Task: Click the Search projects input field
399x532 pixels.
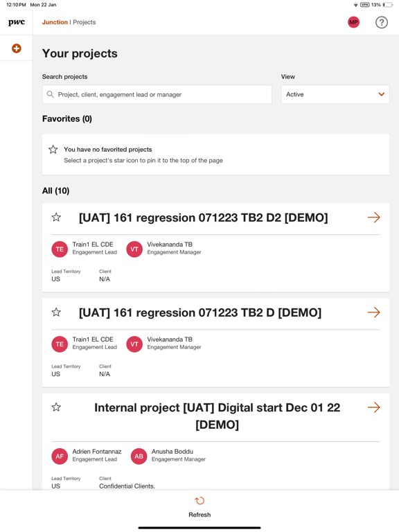Action: 157,94
